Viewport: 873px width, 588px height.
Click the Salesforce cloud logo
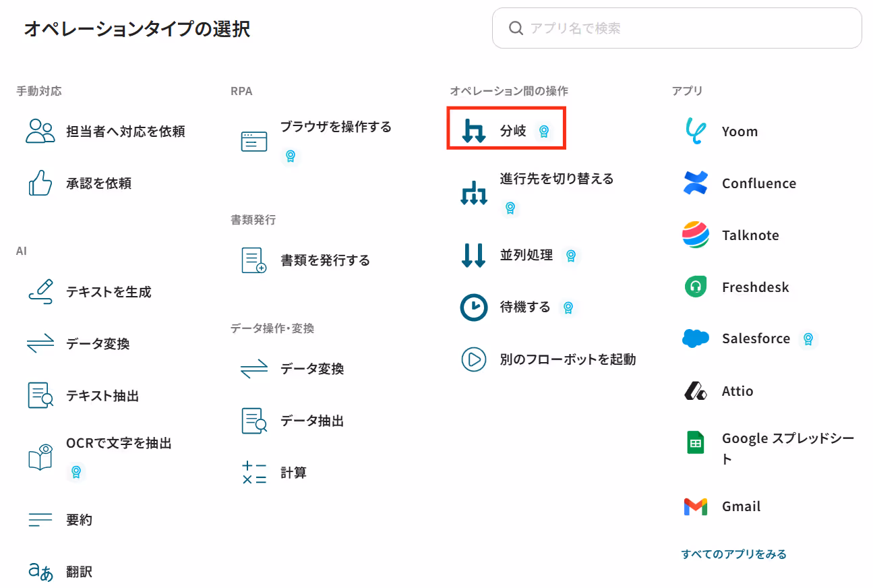pos(696,339)
